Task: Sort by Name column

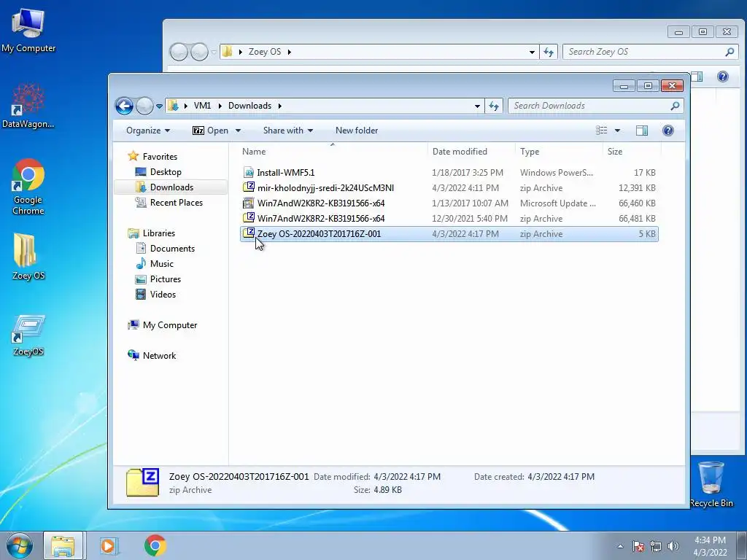Action: coord(333,152)
